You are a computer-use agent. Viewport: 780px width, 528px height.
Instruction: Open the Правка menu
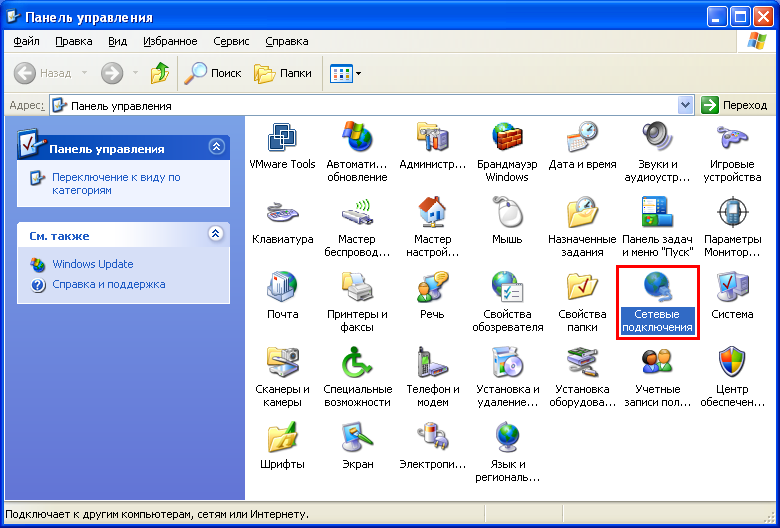click(x=74, y=41)
